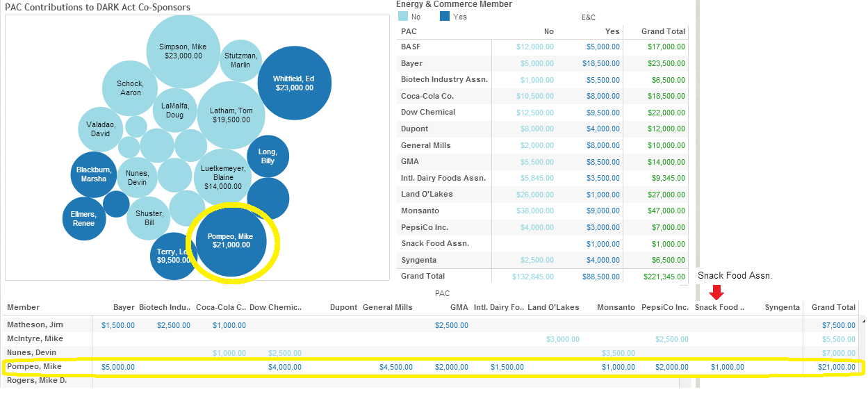Click Monsanto's $38,000.00 No value
Screen dimensions: 868x394
535,211
